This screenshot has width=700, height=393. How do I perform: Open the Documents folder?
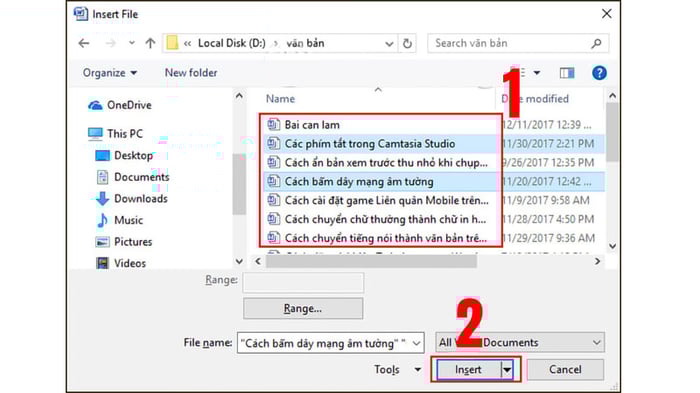[x=142, y=177]
